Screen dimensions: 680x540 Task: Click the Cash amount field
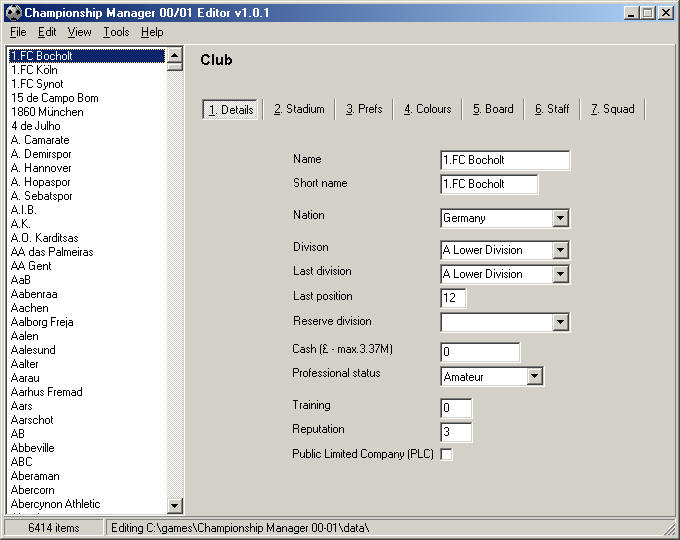480,352
